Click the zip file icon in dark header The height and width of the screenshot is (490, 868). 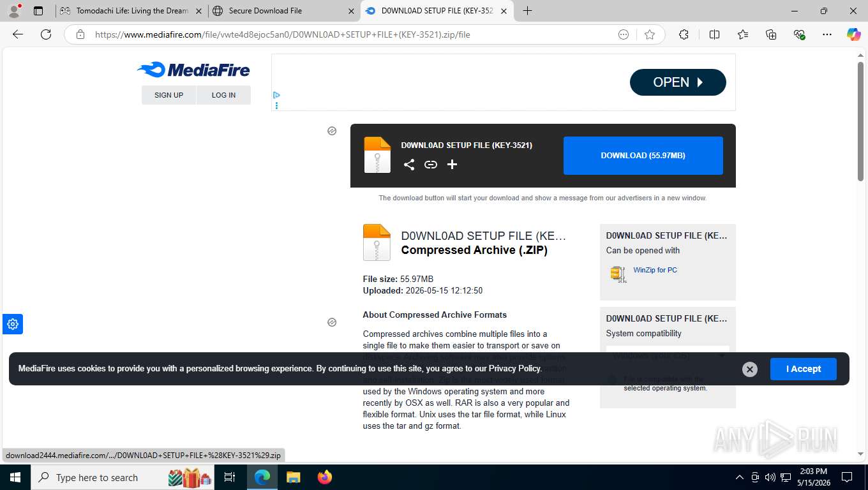click(x=377, y=155)
